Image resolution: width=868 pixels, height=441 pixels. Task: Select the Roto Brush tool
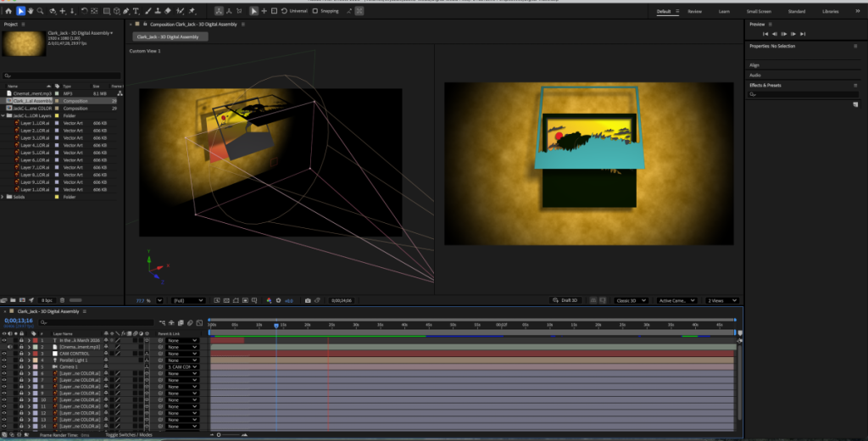point(180,11)
